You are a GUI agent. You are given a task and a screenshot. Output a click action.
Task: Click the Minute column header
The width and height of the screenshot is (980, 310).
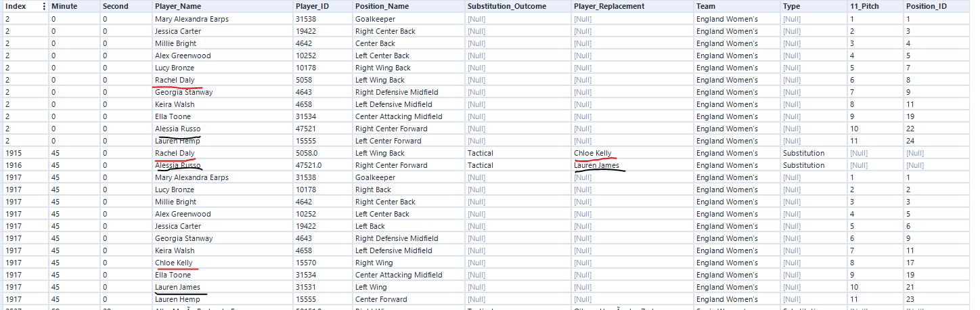[x=64, y=7]
